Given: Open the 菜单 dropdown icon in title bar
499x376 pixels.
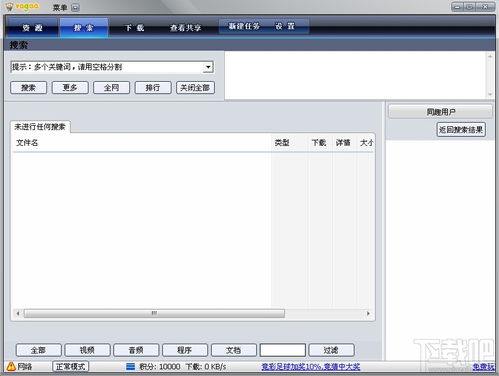Looking at the screenshot, I should point(76,7).
